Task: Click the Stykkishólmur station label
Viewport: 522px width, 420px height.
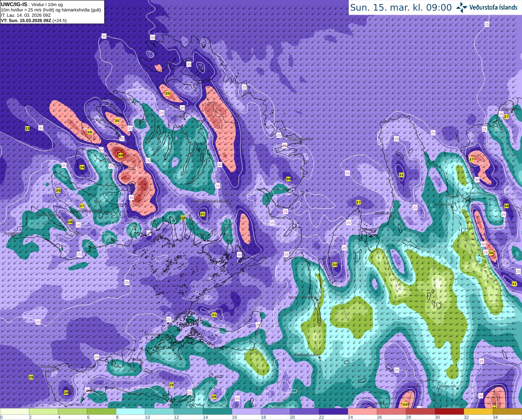Action: point(156,334)
